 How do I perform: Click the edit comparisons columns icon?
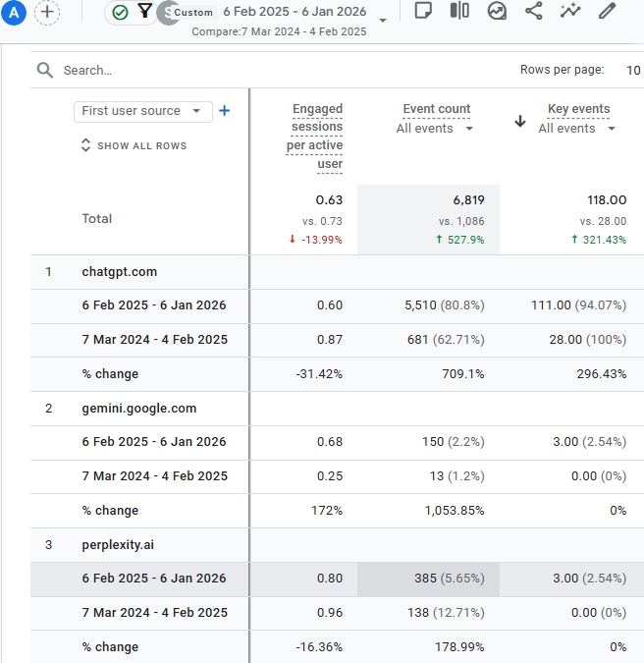[x=459, y=11]
